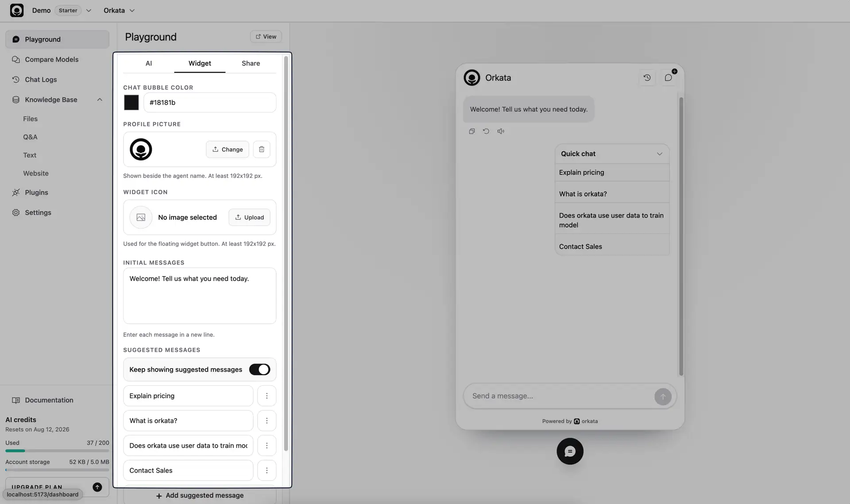
Task: Open Playground in the sidebar
Action: click(57, 39)
